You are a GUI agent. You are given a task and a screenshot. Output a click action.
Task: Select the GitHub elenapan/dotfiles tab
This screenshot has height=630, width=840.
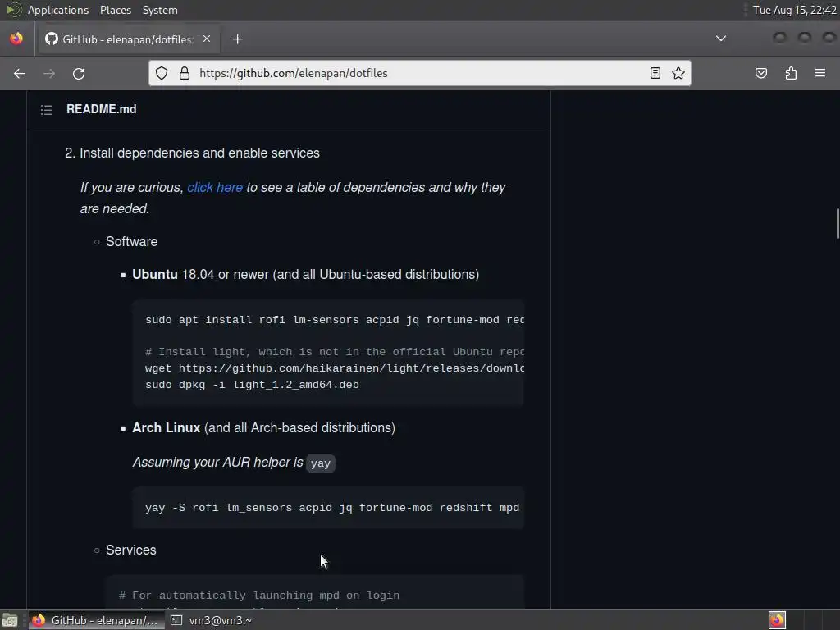(127, 39)
